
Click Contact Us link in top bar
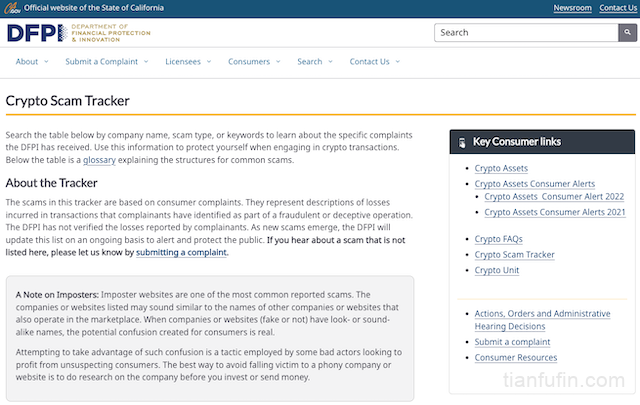click(618, 8)
